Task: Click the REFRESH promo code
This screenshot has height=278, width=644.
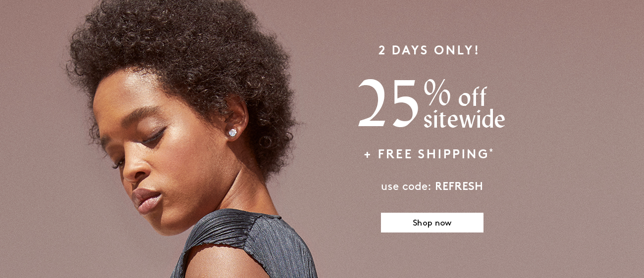Action: 459,186
